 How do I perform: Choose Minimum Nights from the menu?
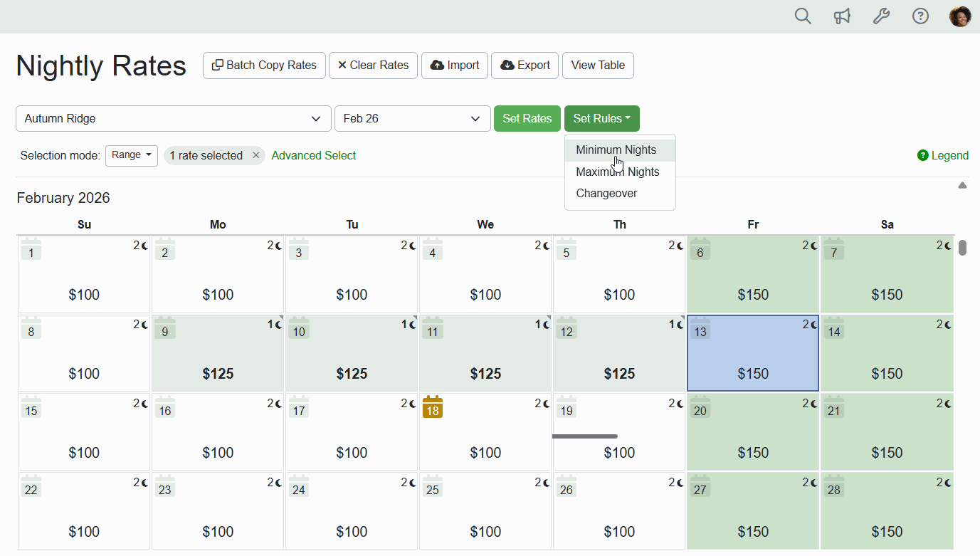616,150
